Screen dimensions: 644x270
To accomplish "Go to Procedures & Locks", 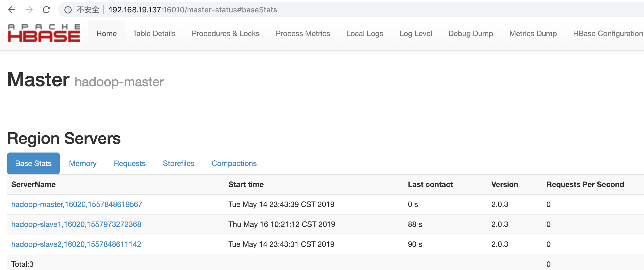I will (x=226, y=34).
